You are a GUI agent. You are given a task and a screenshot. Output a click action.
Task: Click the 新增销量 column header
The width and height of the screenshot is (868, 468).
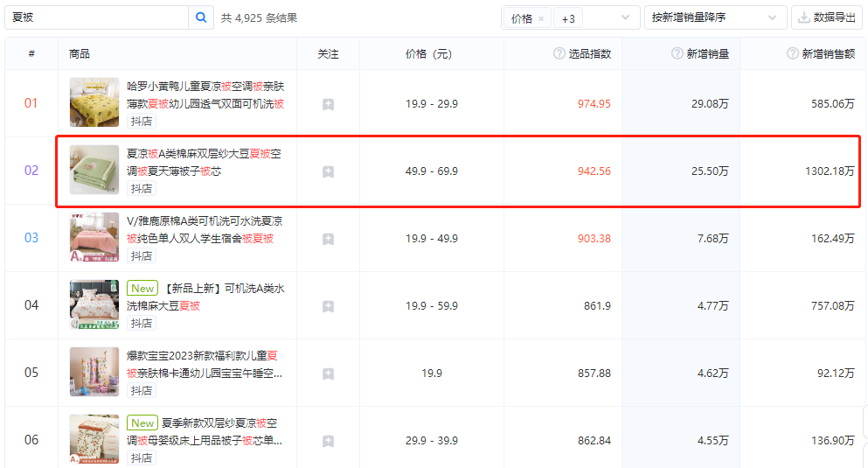point(707,53)
